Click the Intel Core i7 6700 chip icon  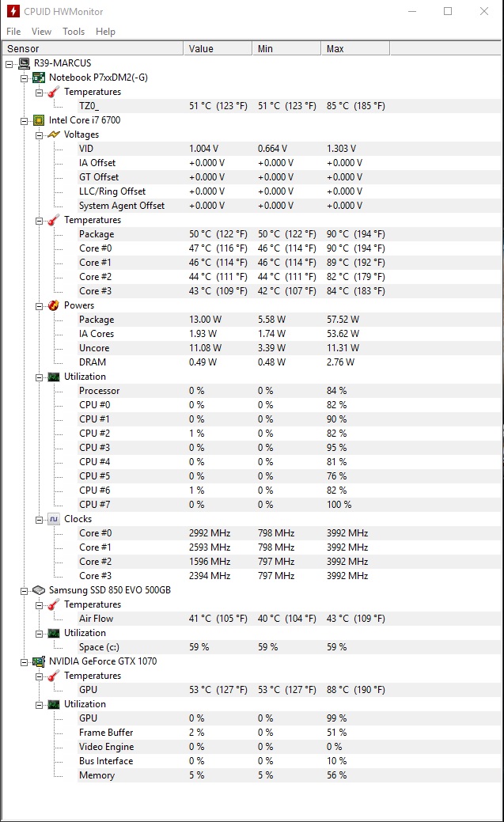(x=39, y=120)
